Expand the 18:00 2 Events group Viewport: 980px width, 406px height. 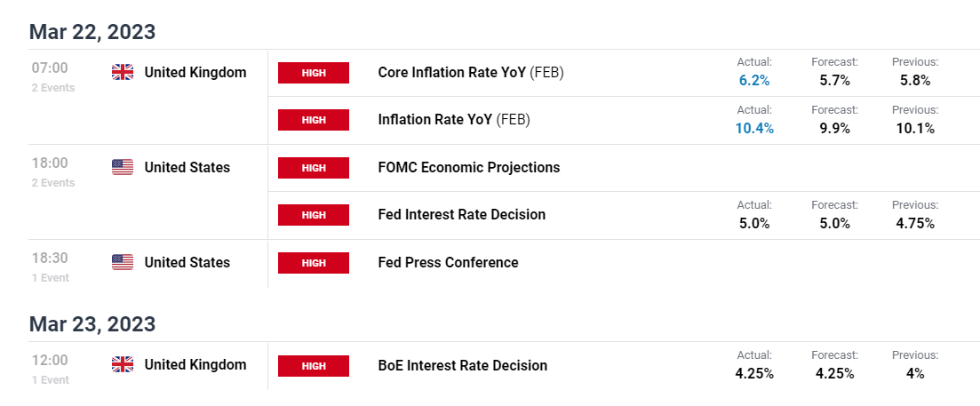pos(53,171)
